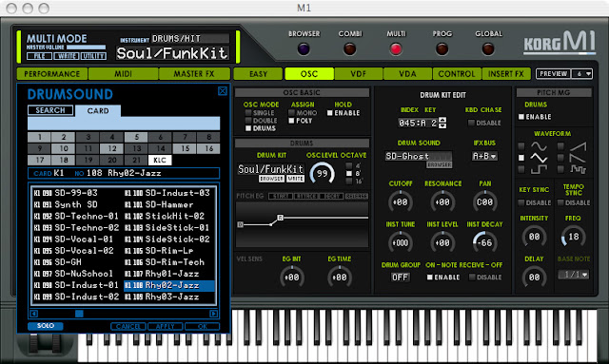Open the MIDI tab

(x=123, y=74)
